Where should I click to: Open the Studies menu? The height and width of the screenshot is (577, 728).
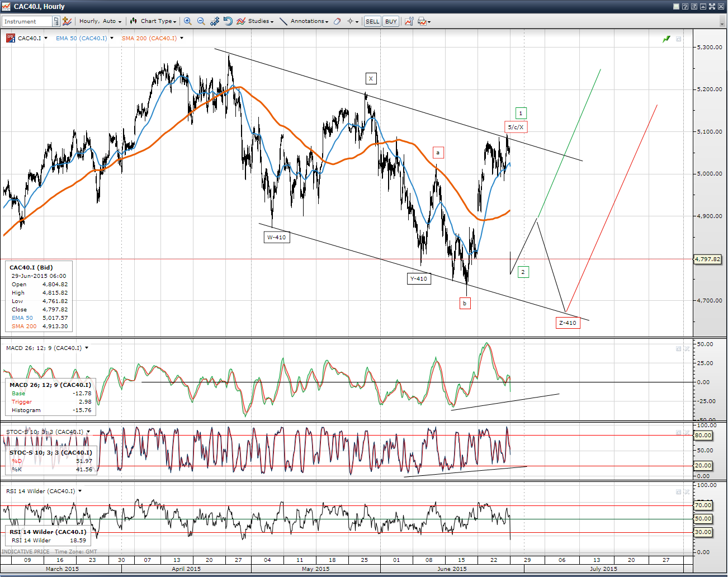point(258,21)
